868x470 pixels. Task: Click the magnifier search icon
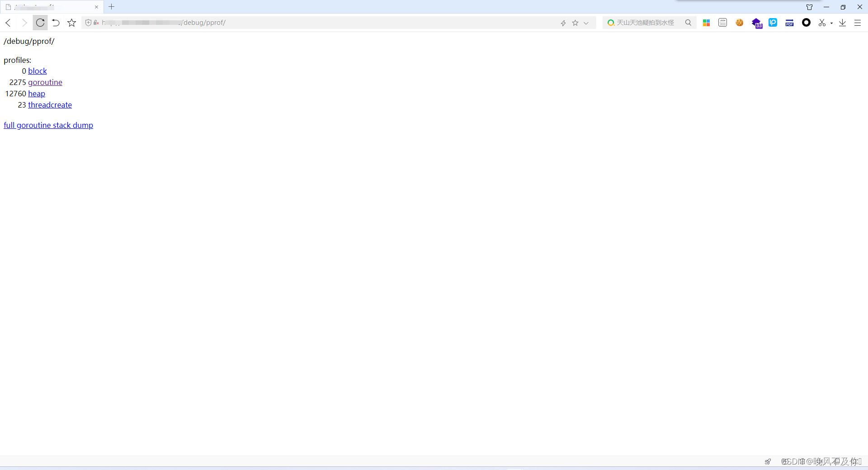point(688,23)
